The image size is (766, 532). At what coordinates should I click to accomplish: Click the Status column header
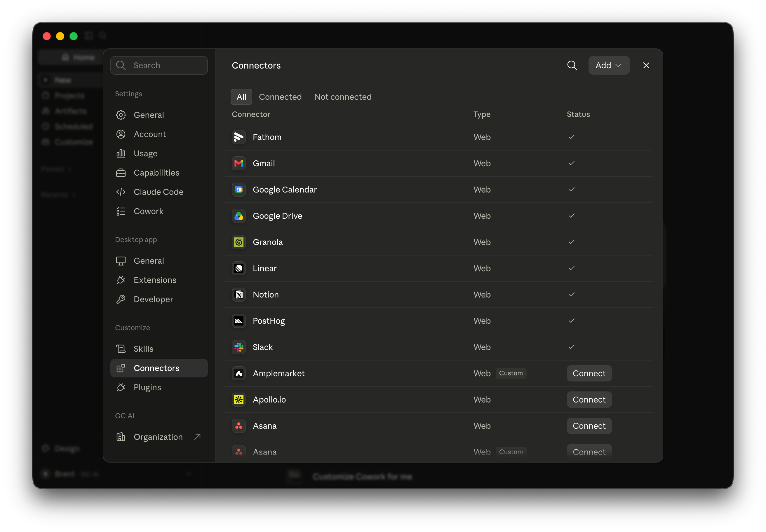578,114
